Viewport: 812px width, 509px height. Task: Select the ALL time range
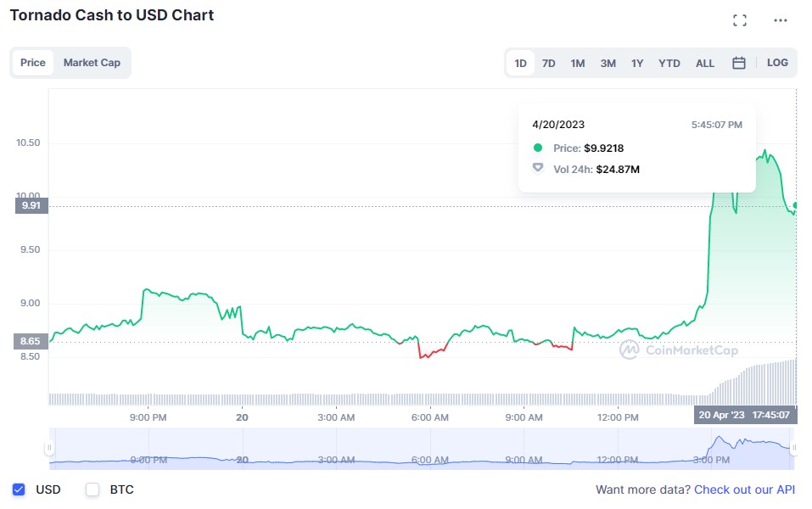point(705,63)
